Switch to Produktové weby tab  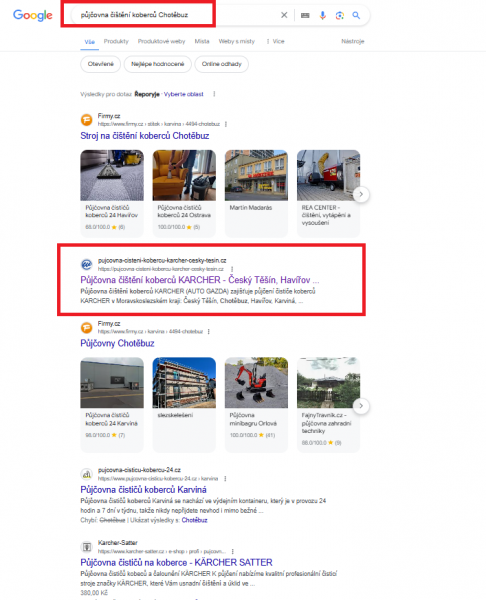tap(161, 41)
